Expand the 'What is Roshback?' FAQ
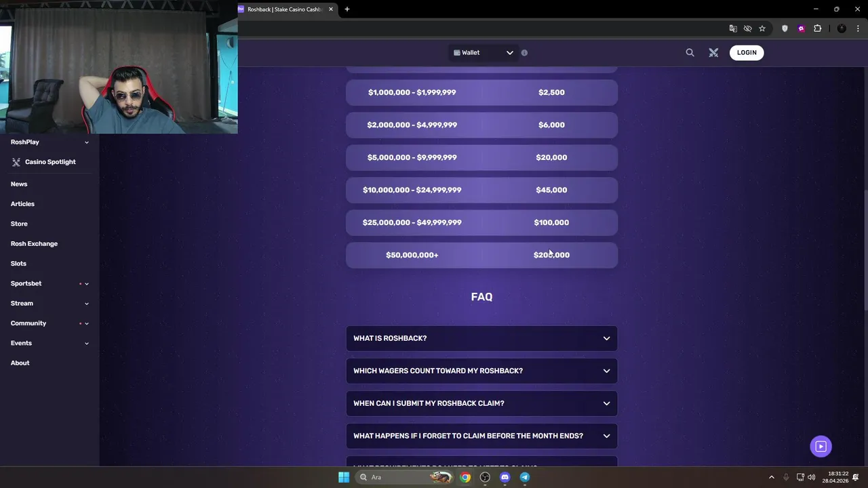The height and width of the screenshot is (488, 868). point(481,338)
